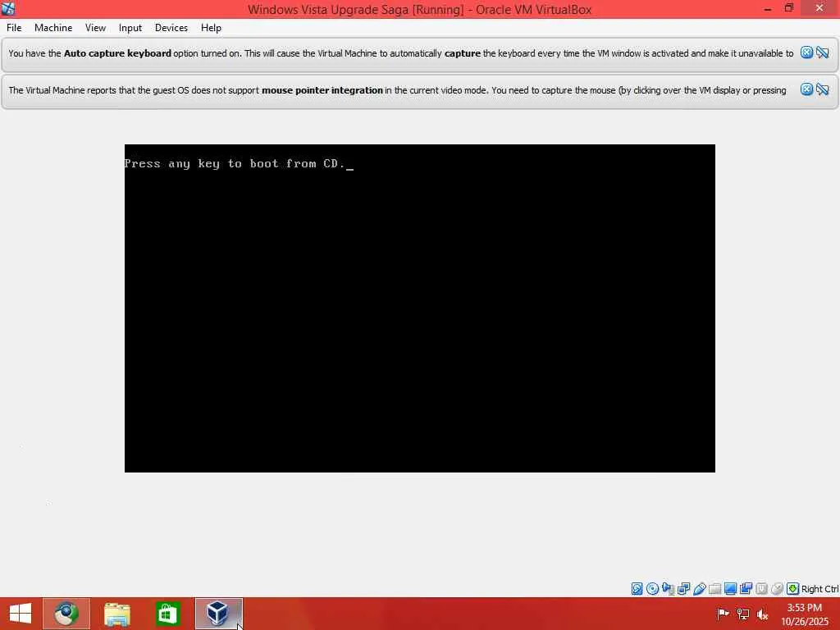Dismiss the mouse pointer integration notification

807,89
